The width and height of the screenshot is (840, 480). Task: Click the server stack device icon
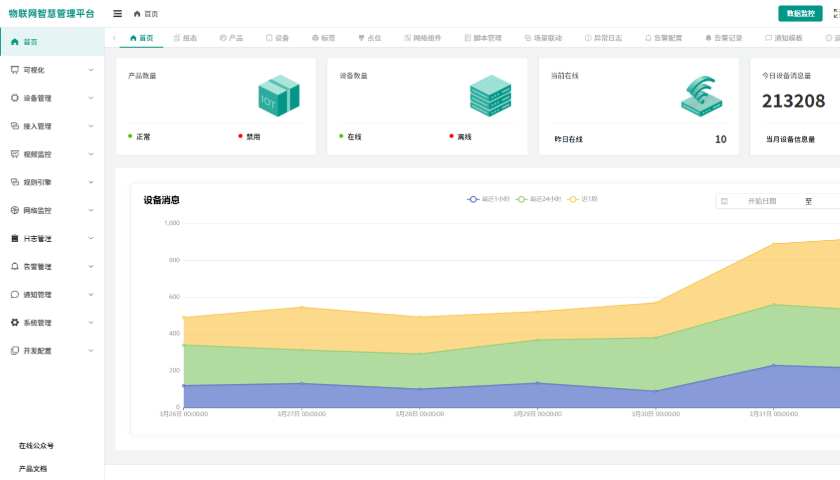[490, 95]
